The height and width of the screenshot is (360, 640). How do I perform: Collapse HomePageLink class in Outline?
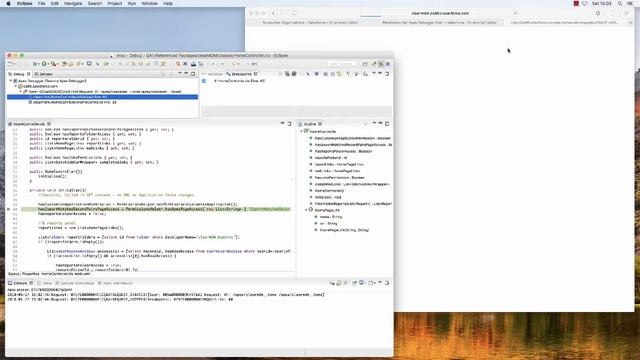(307, 210)
